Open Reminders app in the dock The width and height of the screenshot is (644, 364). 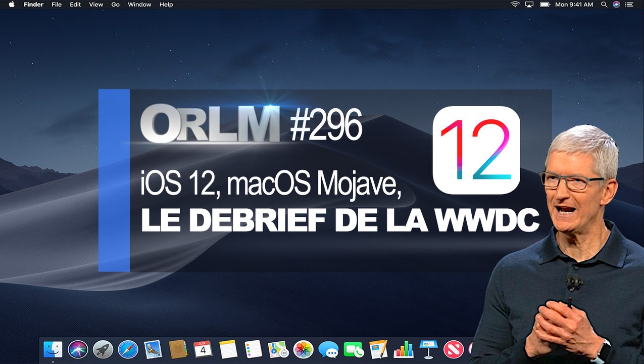point(253,349)
